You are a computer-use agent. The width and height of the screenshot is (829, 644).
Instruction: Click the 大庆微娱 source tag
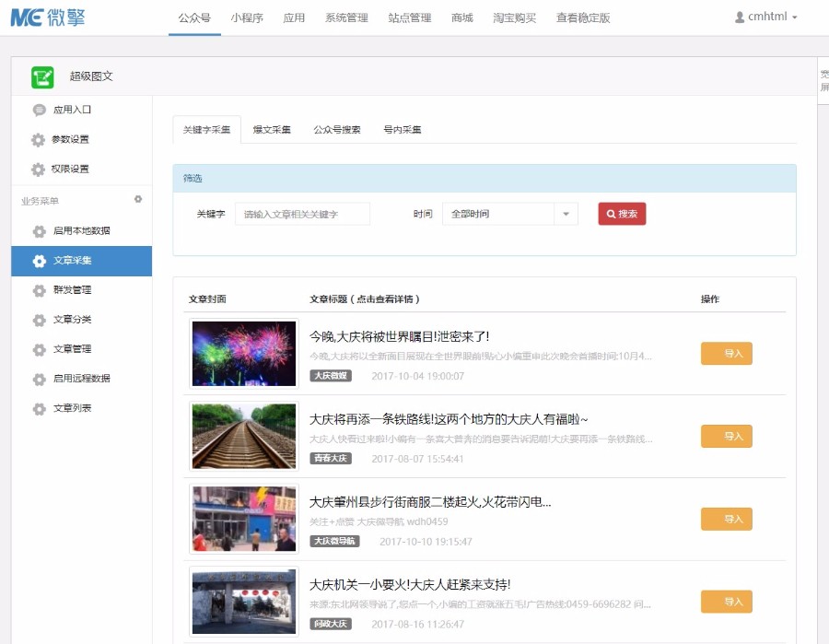click(x=331, y=376)
